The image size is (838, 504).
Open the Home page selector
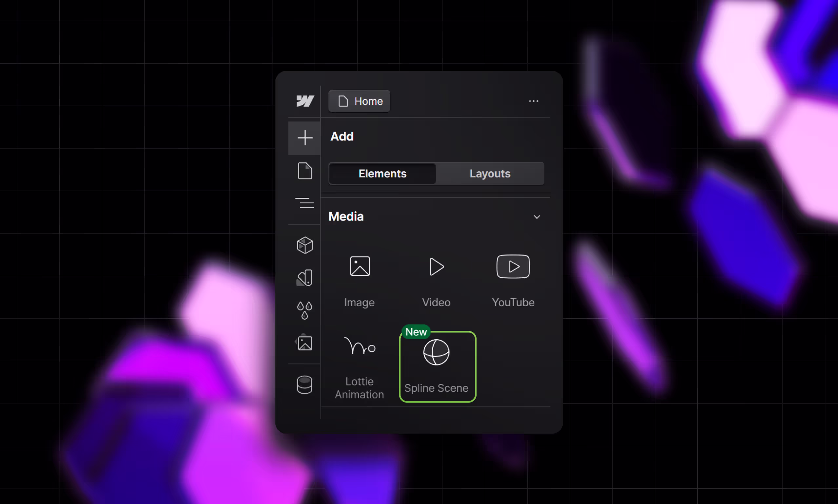[359, 101]
